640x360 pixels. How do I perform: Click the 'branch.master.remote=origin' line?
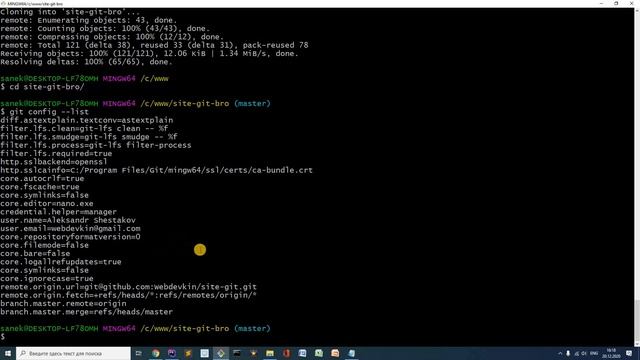(x=63, y=304)
